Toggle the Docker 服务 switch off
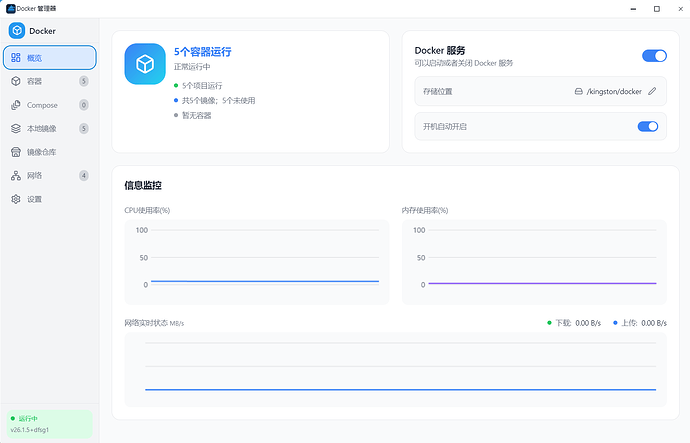This screenshot has width=690, height=443. 654,56
